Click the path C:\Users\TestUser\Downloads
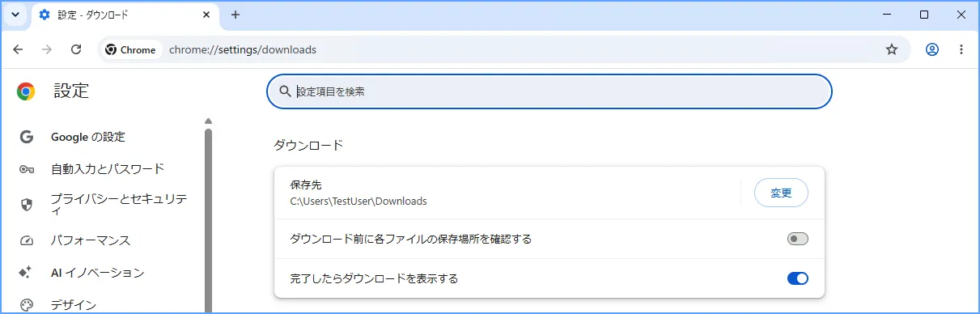980x314 pixels. tap(358, 201)
